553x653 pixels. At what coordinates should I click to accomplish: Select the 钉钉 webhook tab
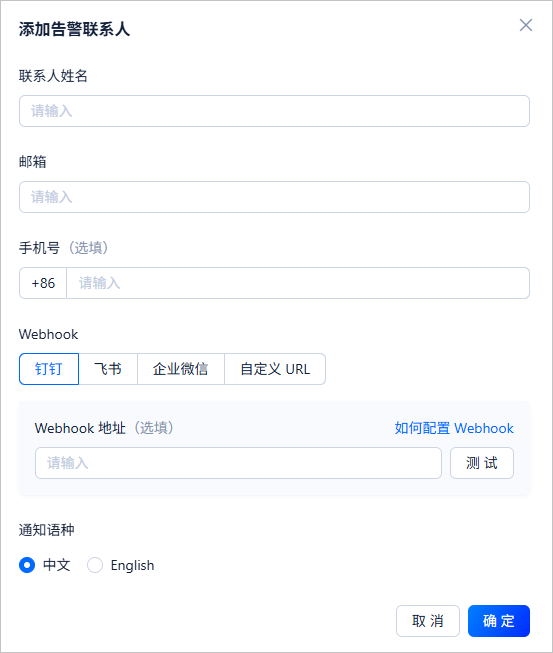(x=49, y=369)
